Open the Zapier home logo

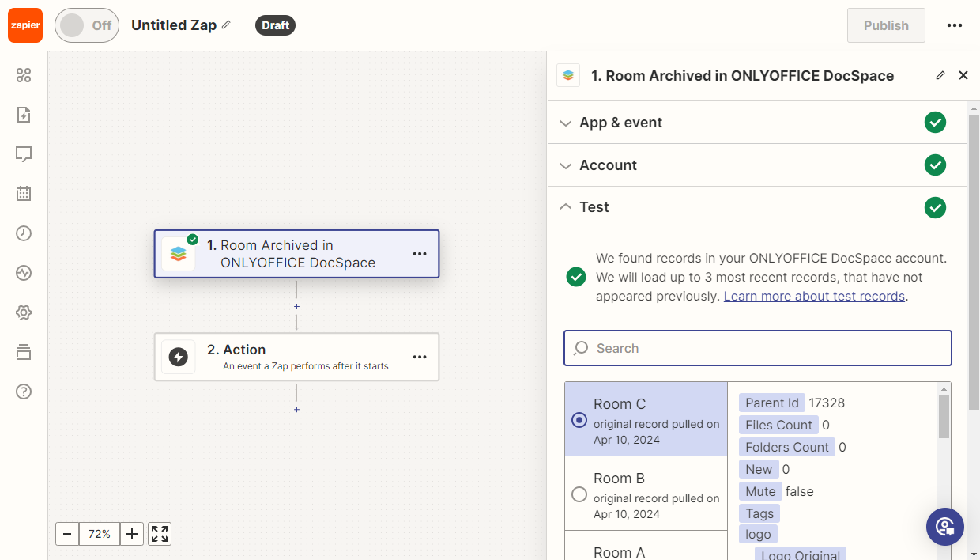tap(25, 25)
